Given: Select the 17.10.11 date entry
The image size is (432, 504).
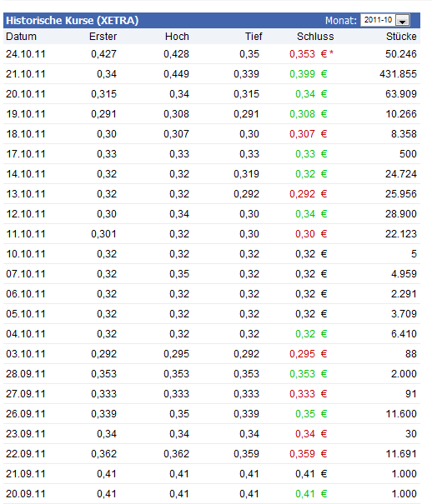Looking at the screenshot, I should 26,154.
